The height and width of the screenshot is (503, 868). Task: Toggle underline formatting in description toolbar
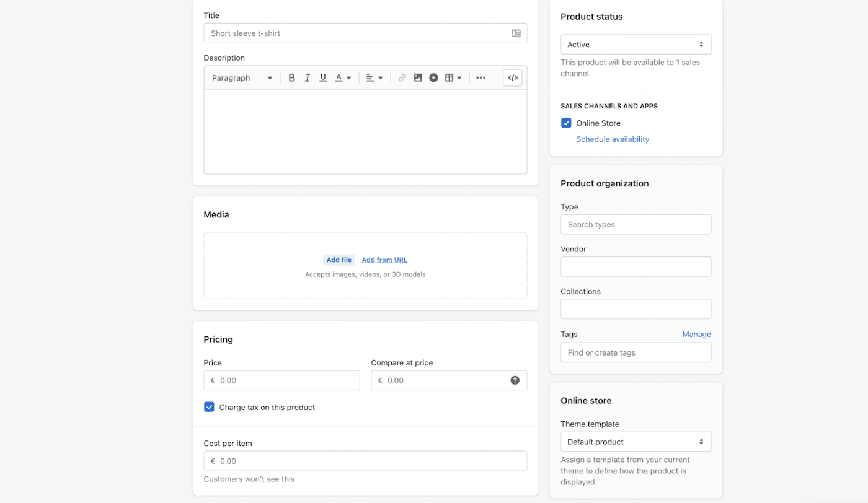[323, 78]
